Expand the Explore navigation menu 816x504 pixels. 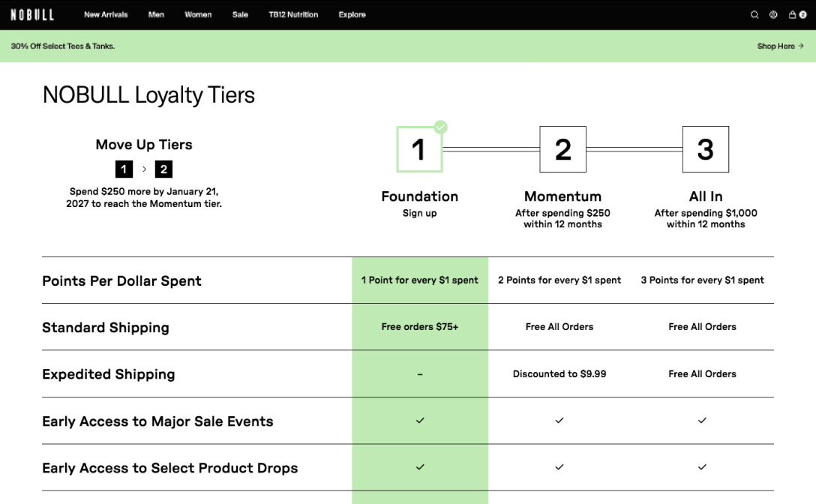[x=352, y=14]
